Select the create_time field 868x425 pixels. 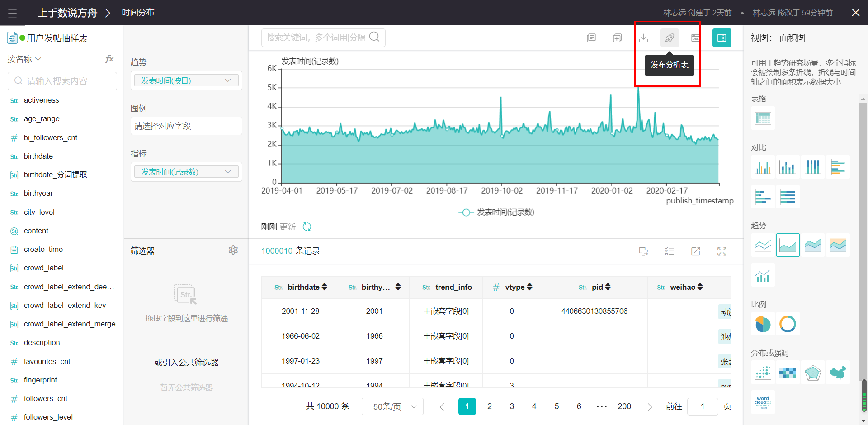(43, 250)
